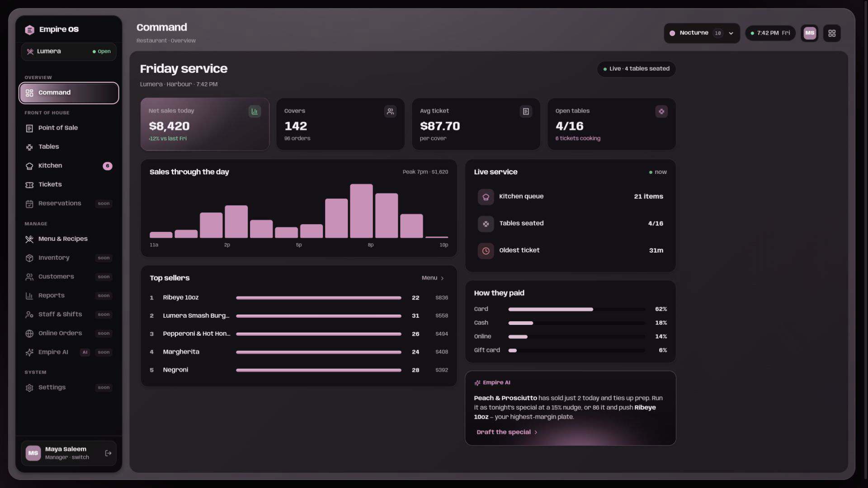Open the Kitchen section

[x=69, y=166]
